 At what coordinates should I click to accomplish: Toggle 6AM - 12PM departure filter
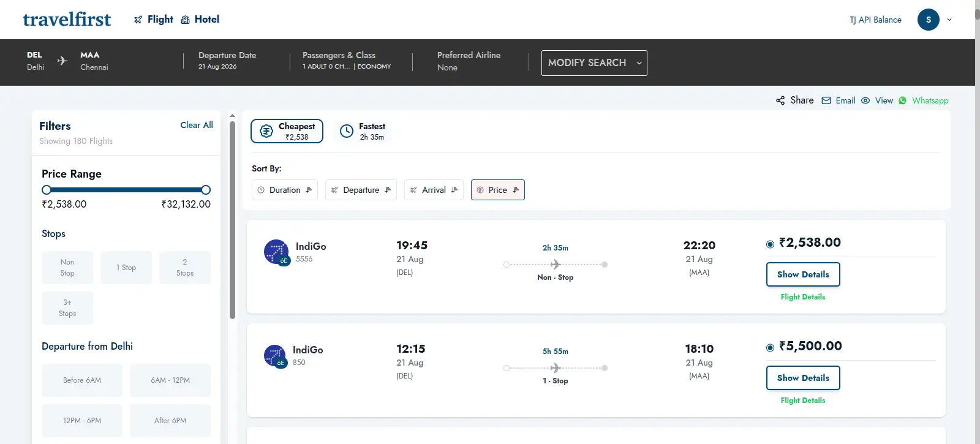(170, 380)
